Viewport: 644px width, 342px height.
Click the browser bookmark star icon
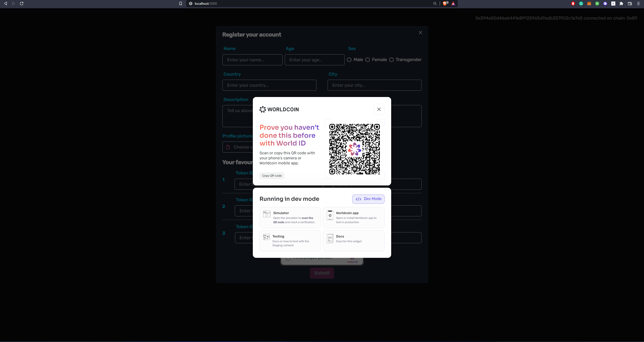pos(181,4)
